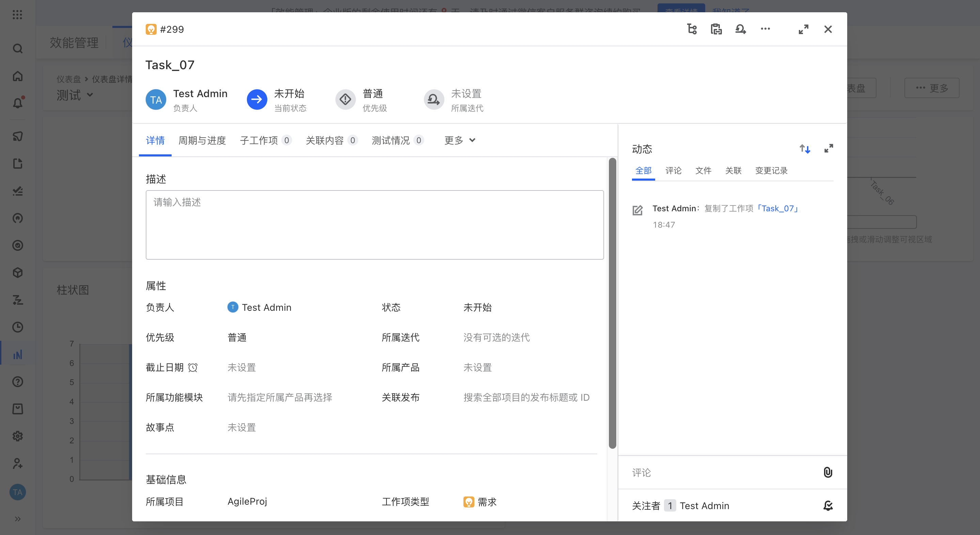The height and width of the screenshot is (535, 980).
Task: Change assignee Test Admin in header
Action: click(x=187, y=100)
